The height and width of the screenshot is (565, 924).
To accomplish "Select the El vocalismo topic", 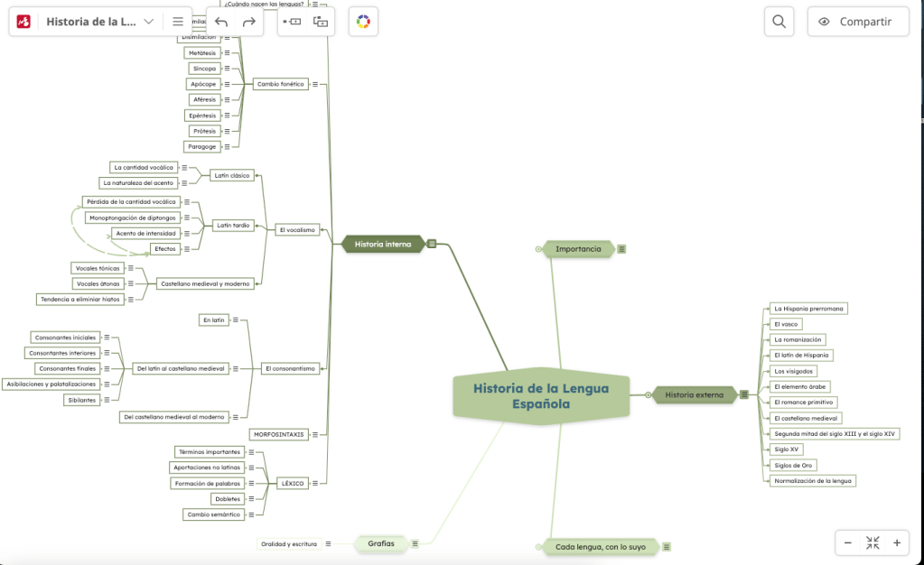I will click(297, 230).
